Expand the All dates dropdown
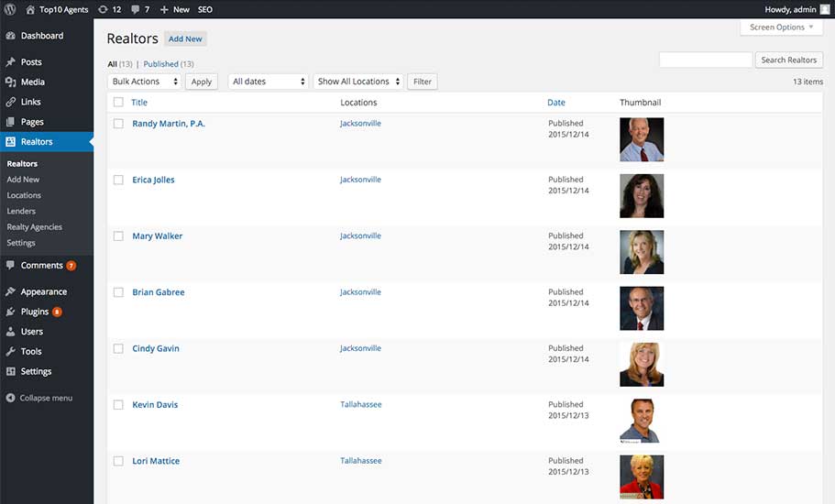835x504 pixels. click(x=268, y=82)
